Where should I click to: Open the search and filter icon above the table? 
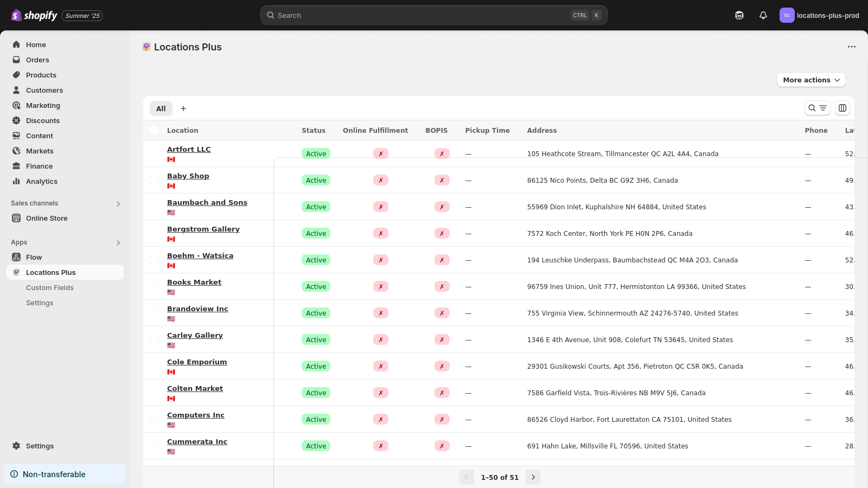coord(818,108)
